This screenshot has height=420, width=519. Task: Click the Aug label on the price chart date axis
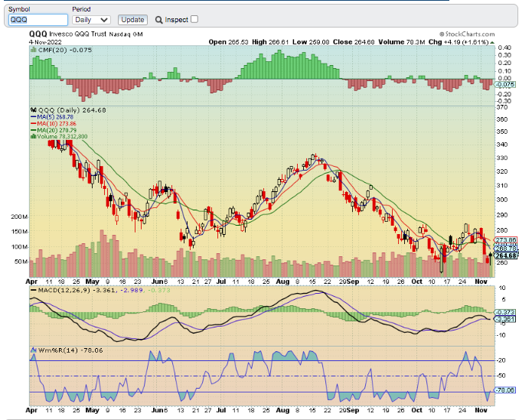(x=282, y=282)
